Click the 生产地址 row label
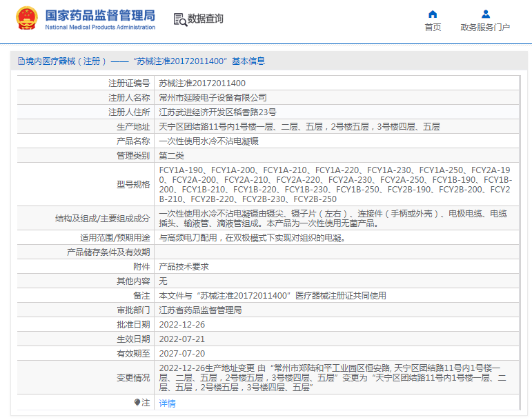 tap(133, 127)
